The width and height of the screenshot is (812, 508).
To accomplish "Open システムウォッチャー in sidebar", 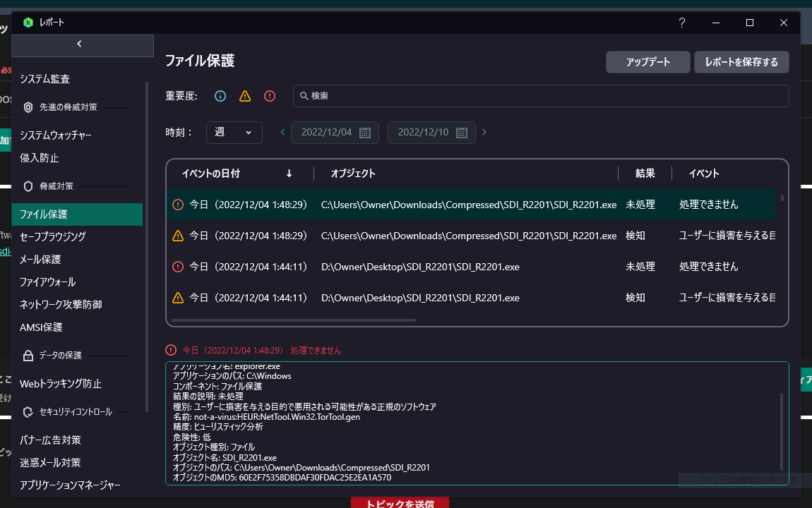I will click(x=55, y=135).
